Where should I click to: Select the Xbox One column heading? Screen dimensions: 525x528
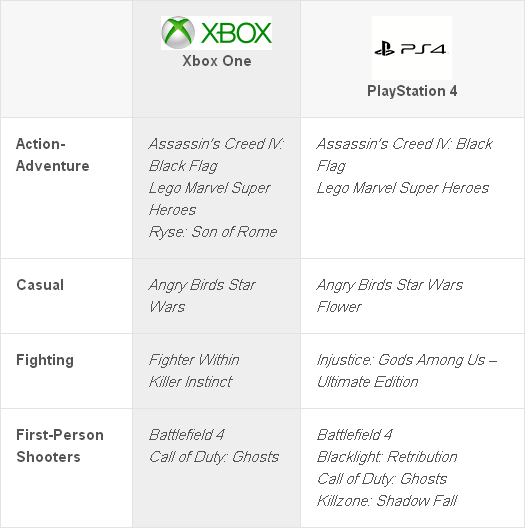point(217,61)
